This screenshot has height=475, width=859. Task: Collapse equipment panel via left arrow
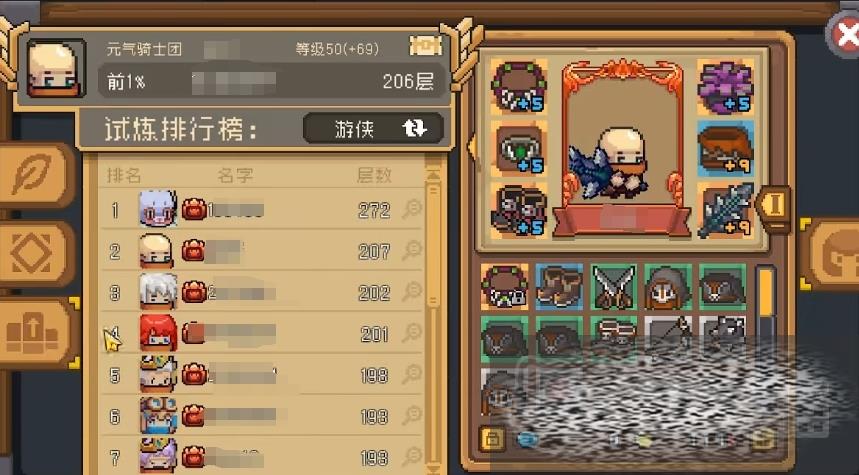(x=470, y=147)
